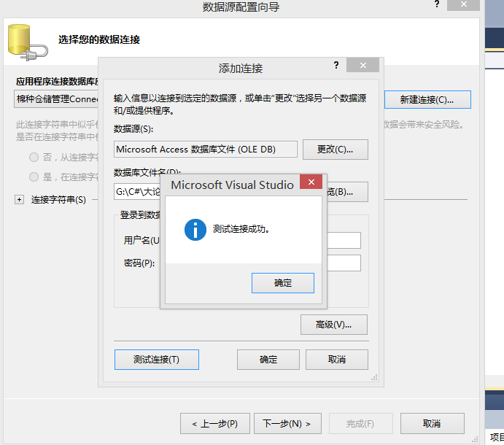Open the 棉种仓储管理 connection dropdown
Viewport: 504px width, 445px height.
[x=56, y=99]
